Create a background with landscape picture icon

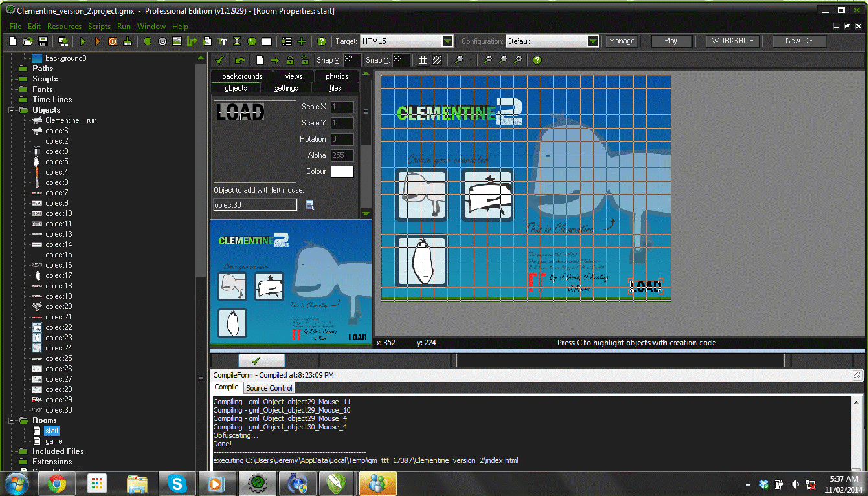pyautogui.click(x=177, y=41)
